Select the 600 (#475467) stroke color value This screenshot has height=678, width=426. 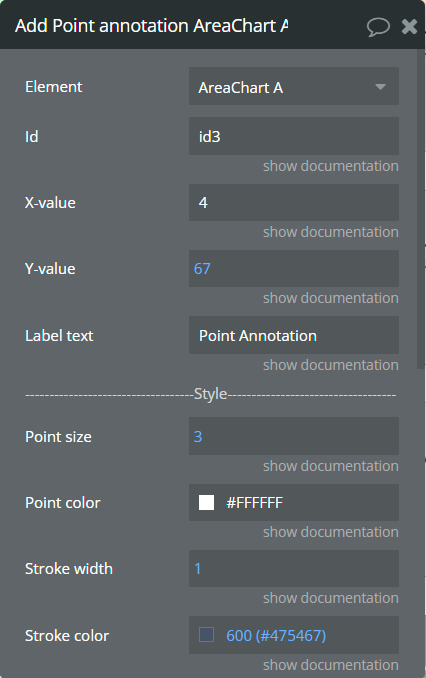coord(276,636)
